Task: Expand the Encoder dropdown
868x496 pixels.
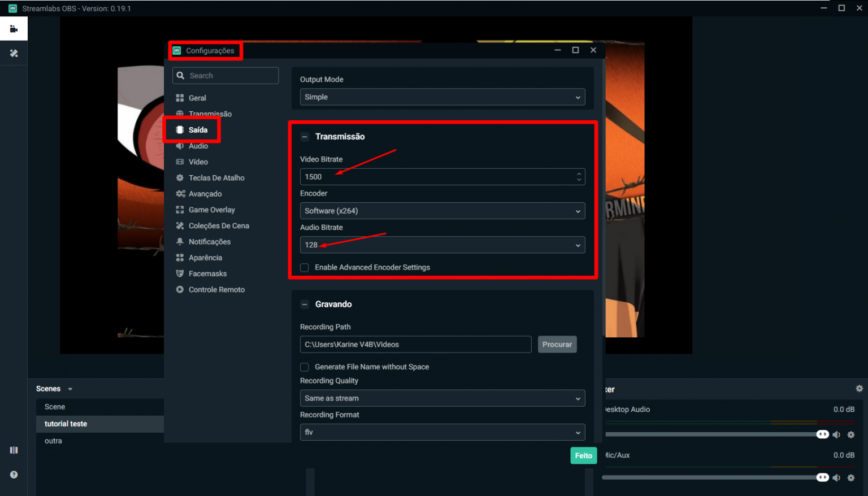Action: (x=442, y=211)
